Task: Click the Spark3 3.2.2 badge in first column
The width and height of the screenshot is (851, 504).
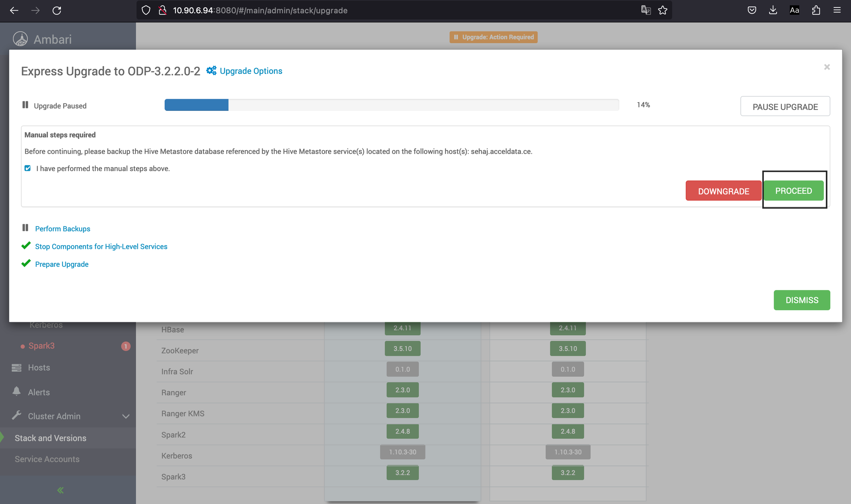Action: click(403, 473)
